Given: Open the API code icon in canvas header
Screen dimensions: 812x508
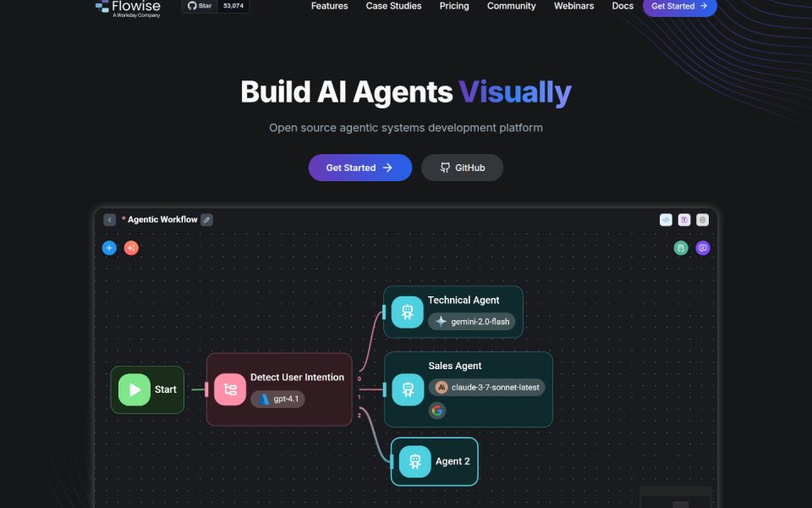Looking at the screenshot, I should [666, 220].
